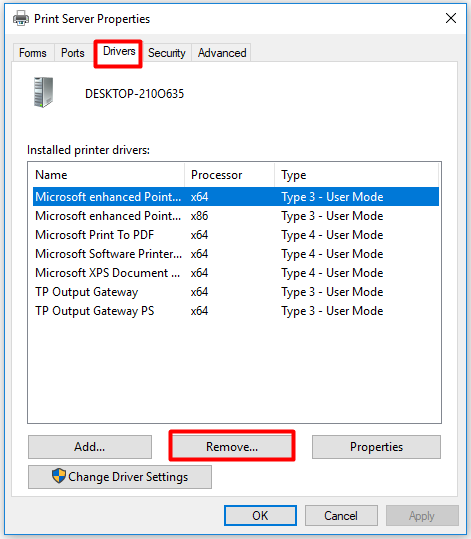Select the Drivers tab

(119, 52)
